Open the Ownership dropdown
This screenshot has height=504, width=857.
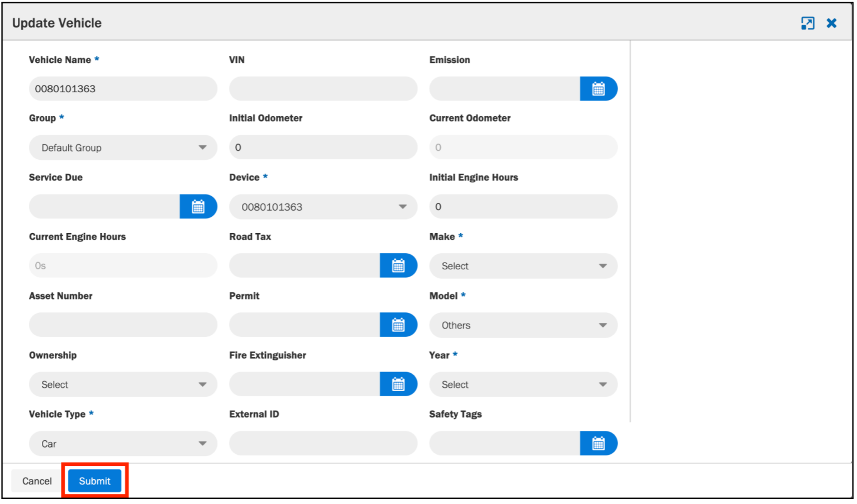click(123, 384)
